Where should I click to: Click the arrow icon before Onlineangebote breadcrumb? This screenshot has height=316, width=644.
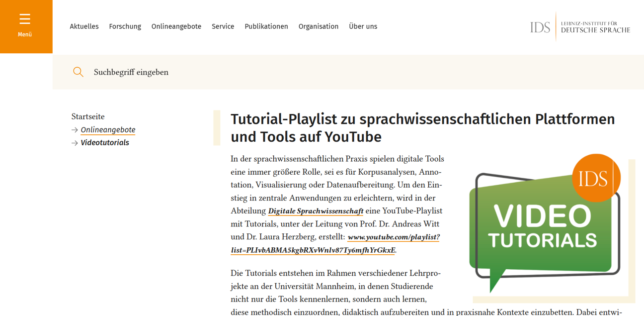point(74,129)
